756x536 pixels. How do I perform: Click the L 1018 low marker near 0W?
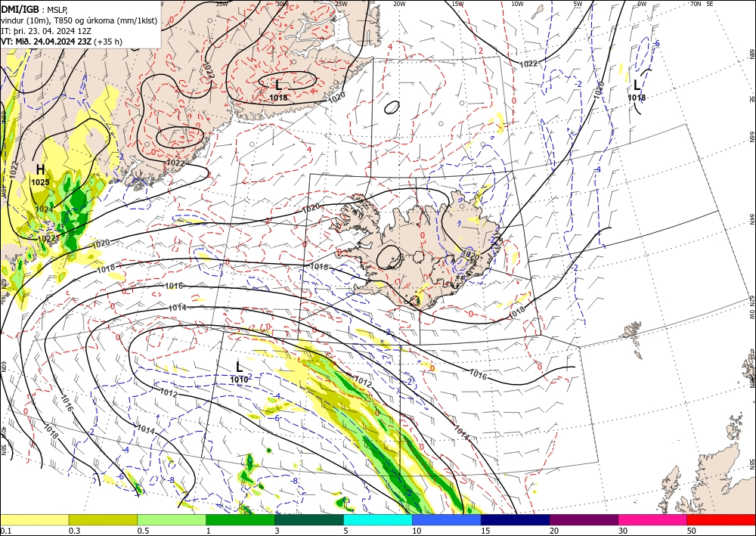pos(637,90)
